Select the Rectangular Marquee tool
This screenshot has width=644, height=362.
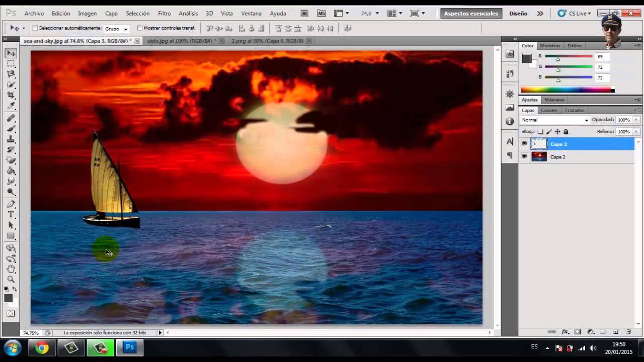pos(11,63)
